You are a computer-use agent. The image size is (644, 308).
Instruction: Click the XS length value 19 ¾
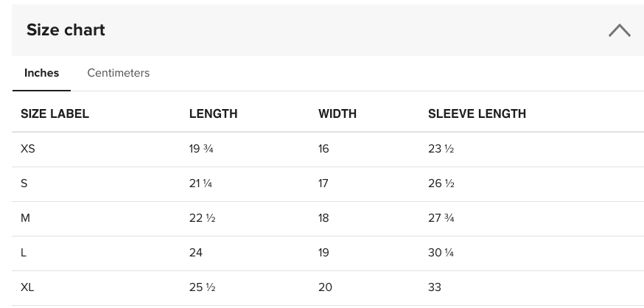point(201,149)
